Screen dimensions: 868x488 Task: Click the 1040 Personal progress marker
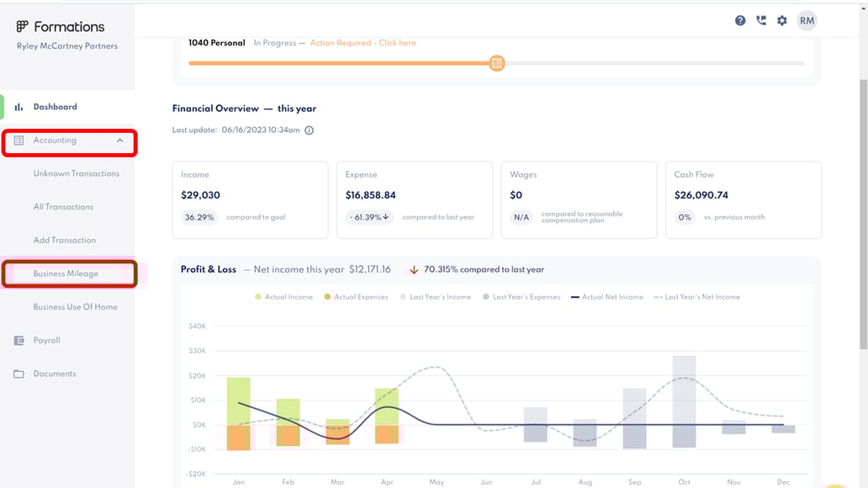[497, 63]
